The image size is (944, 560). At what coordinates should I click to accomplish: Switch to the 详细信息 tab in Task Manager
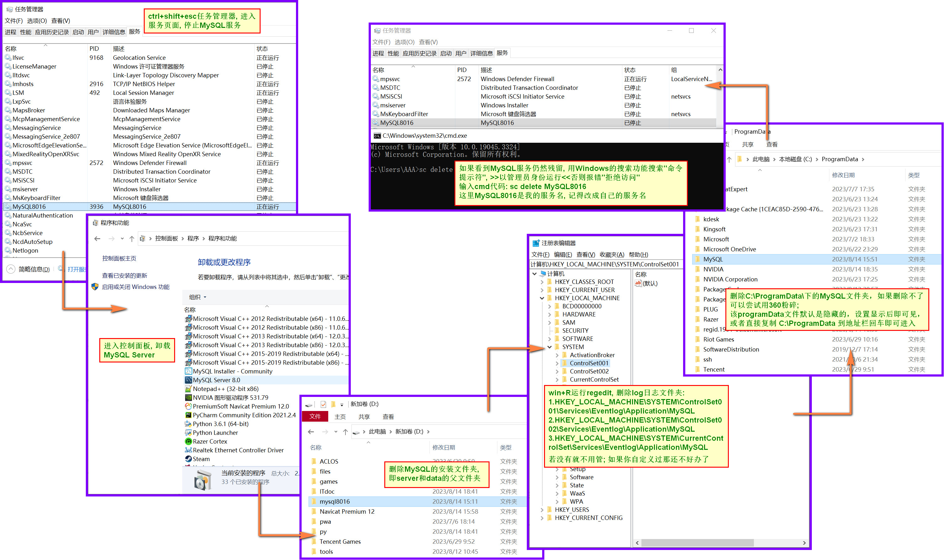click(x=114, y=32)
